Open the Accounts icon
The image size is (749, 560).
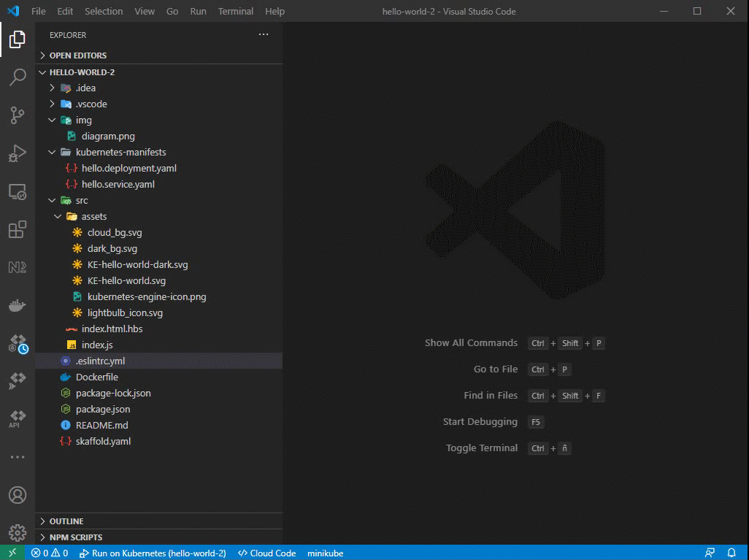18,495
